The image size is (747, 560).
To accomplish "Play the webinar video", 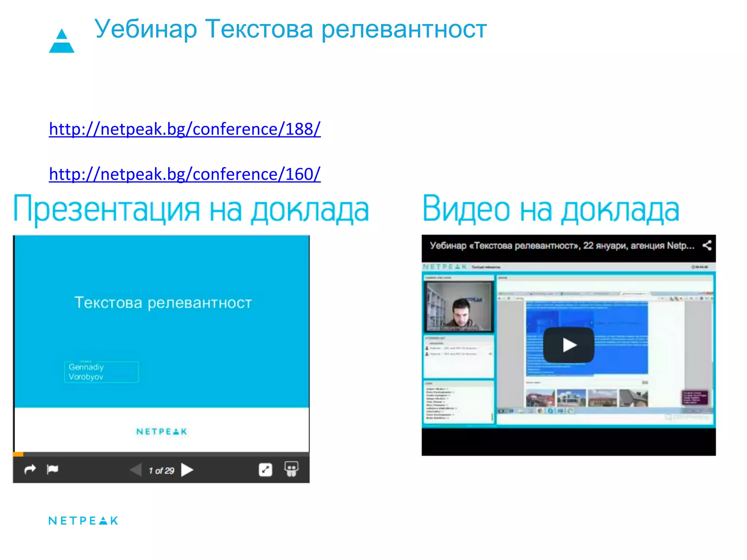I will tap(569, 345).
